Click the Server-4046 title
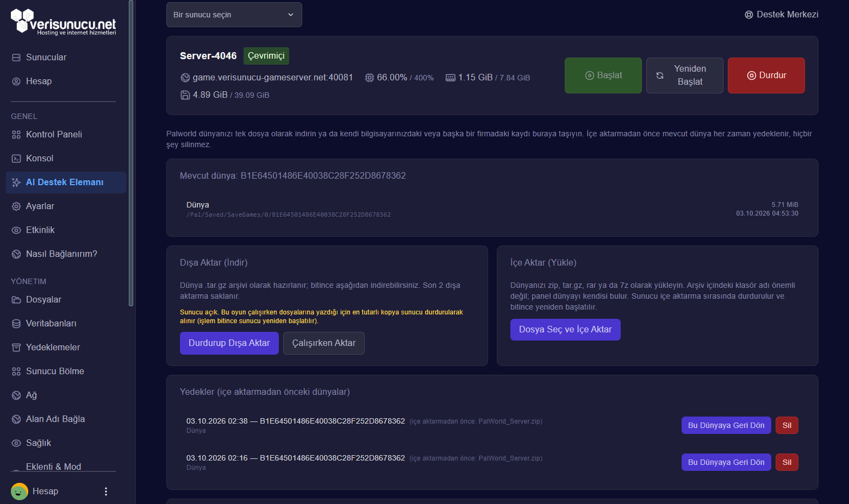Viewport: 849px width, 504px height. tap(208, 56)
